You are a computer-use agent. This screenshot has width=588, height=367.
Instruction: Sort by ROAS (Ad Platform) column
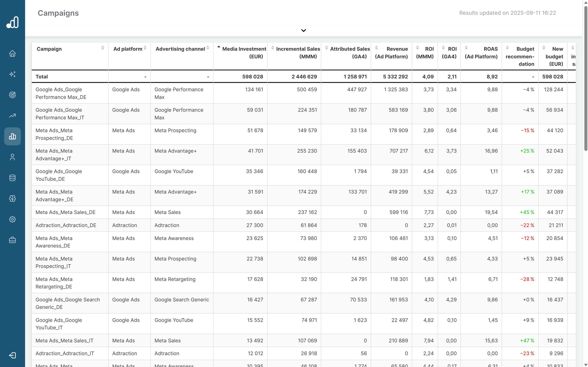click(466, 48)
